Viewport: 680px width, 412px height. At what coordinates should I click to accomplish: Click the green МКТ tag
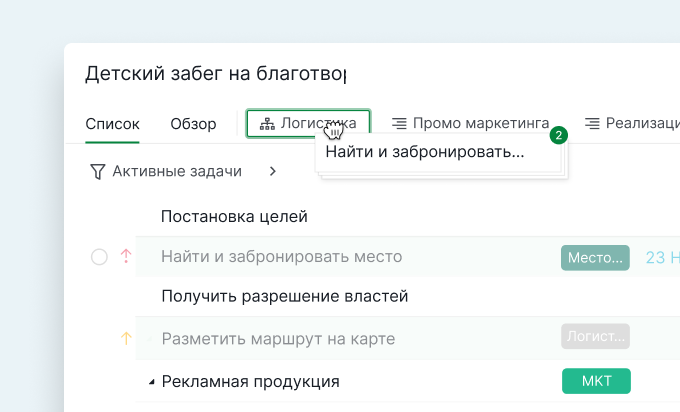(x=596, y=381)
